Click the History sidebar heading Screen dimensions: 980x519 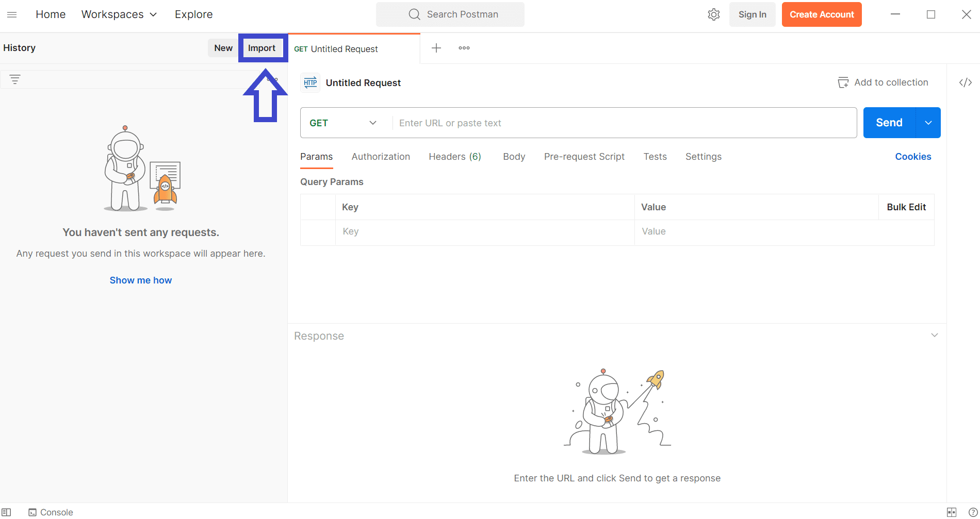[x=20, y=48]
